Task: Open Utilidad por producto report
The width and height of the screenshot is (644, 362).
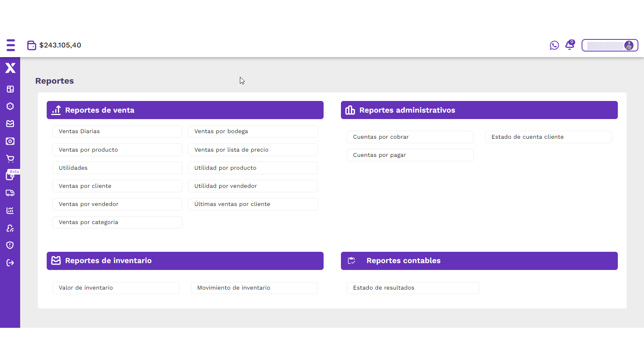Action: [253, 168]
